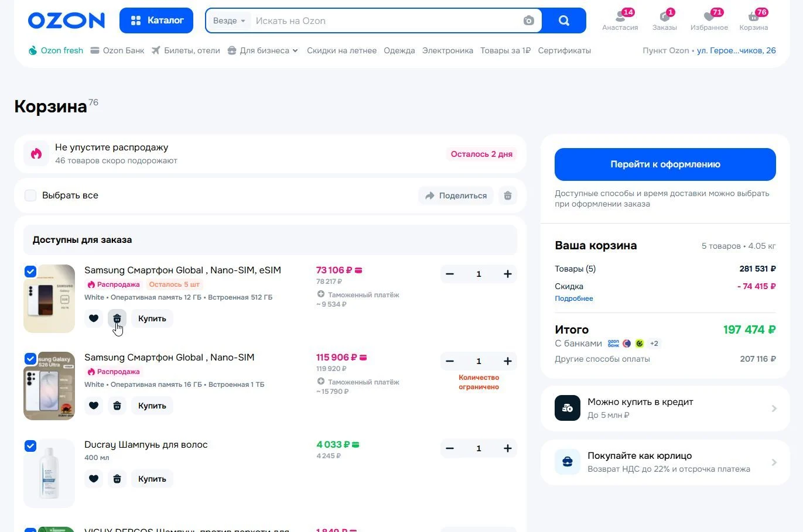Viewport: 803px width, 532px height.
Task: Increase quantity of Ducray shampoo
Action: pos(507,448)
